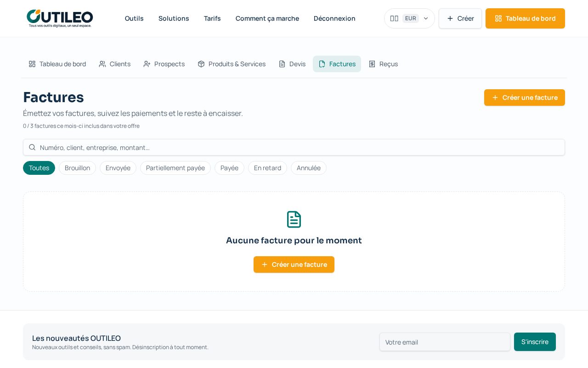Screen dimensions: 588x368
Task: Go to the Tarifs page
Action: 212,18
